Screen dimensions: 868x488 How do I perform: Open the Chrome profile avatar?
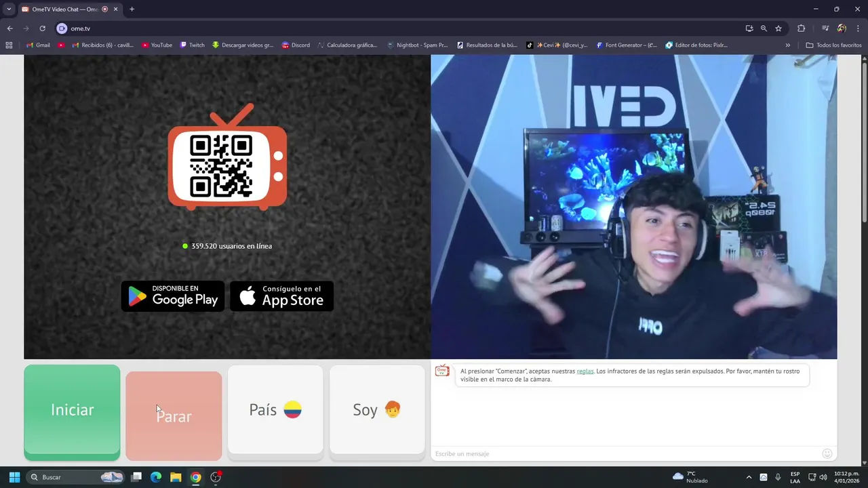[x=842, y=28]
